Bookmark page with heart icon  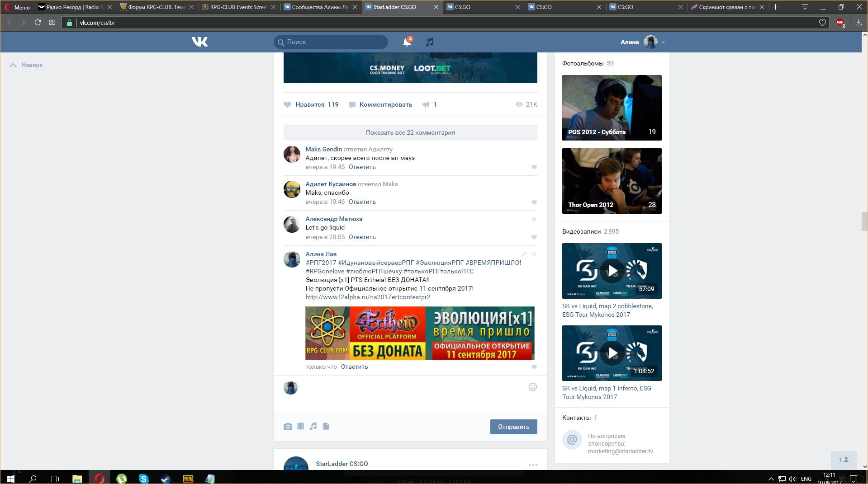pos(822,23)
